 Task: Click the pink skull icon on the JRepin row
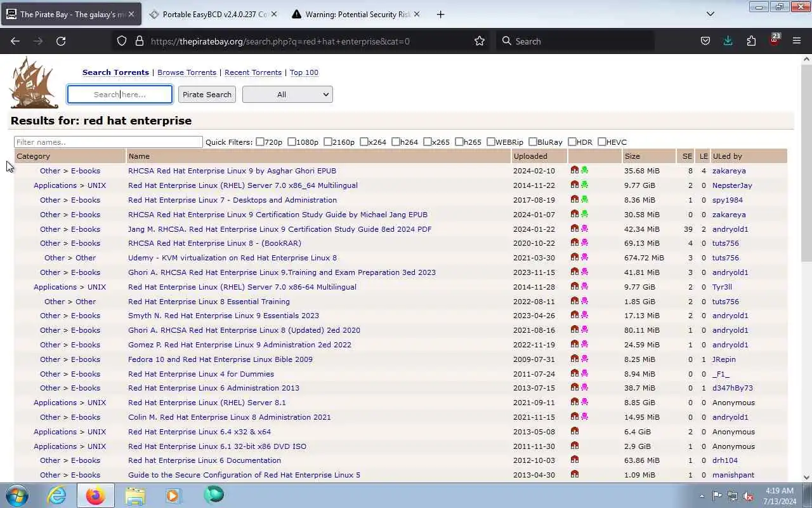pos(584,359)
